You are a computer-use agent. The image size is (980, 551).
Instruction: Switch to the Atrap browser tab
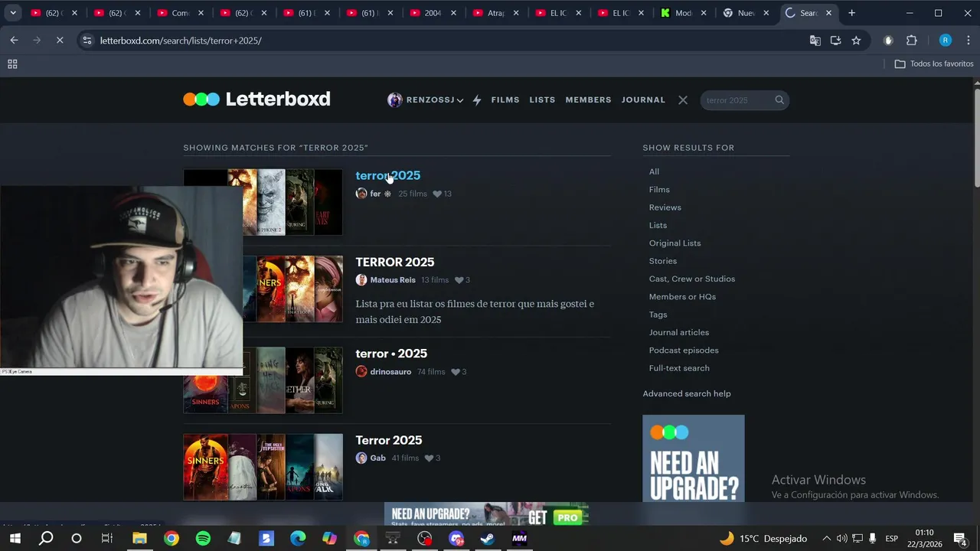point(495,13)
